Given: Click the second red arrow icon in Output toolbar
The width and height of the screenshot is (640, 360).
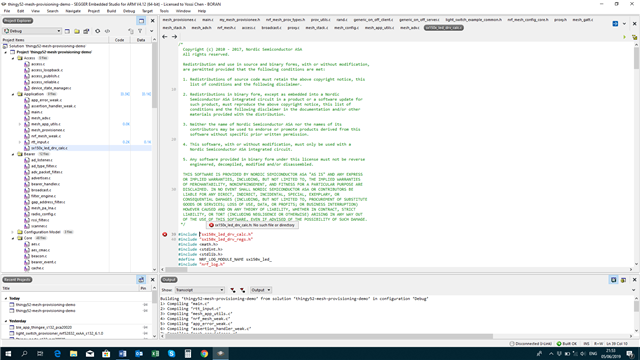Looking at the screenshot, I should point(242,290).
